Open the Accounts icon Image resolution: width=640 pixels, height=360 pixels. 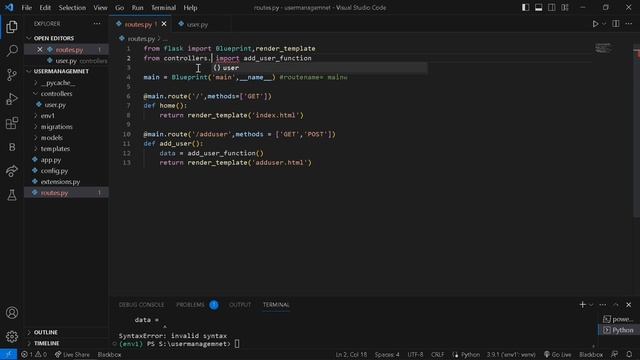pos(12,313)
